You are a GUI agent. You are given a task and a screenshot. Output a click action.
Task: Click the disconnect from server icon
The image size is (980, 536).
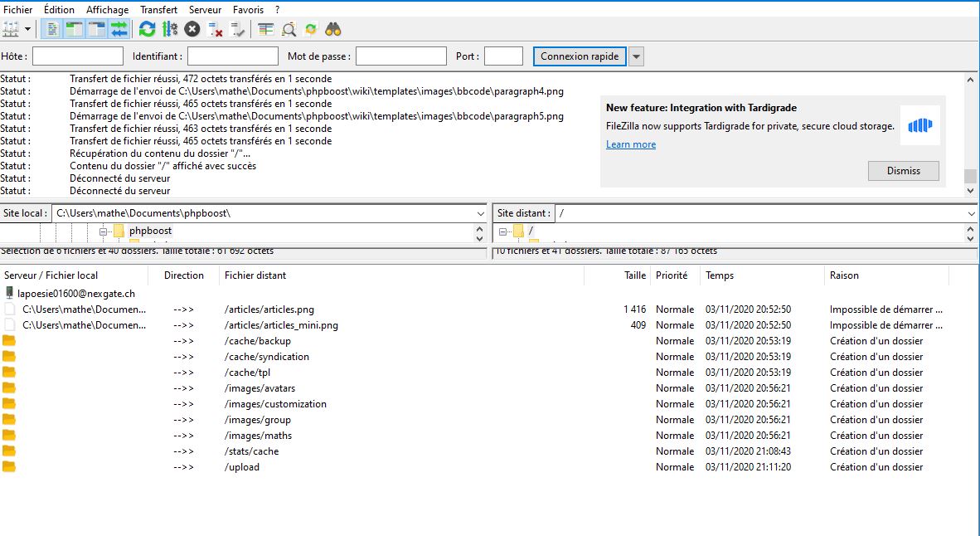pos(216,29)
